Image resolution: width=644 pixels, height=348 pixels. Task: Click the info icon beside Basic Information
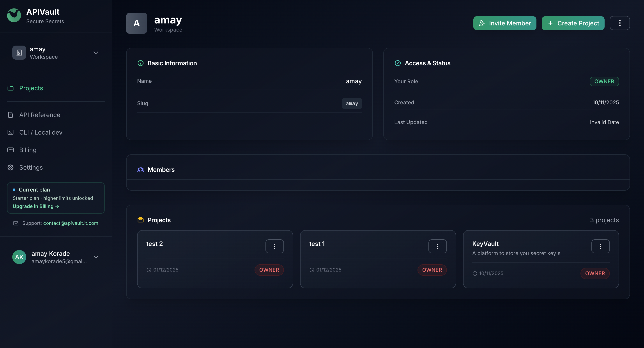(140, 63)
